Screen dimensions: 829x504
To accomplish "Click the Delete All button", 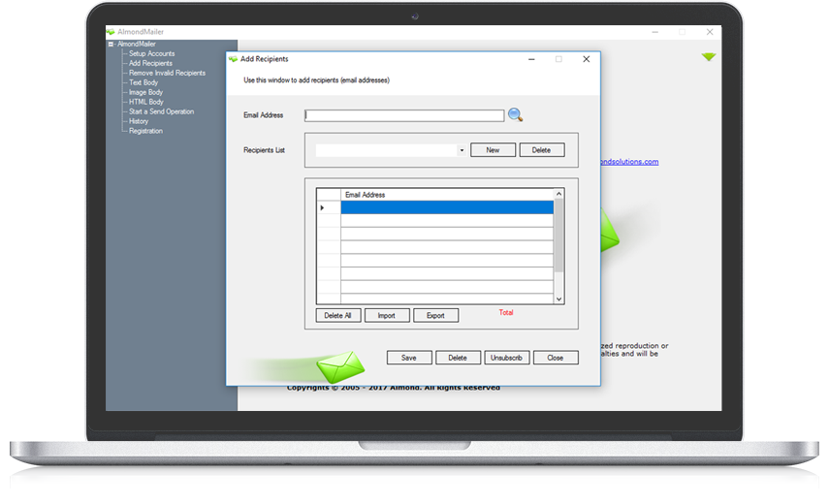I will pyautogui.click(x=337, y=315).
